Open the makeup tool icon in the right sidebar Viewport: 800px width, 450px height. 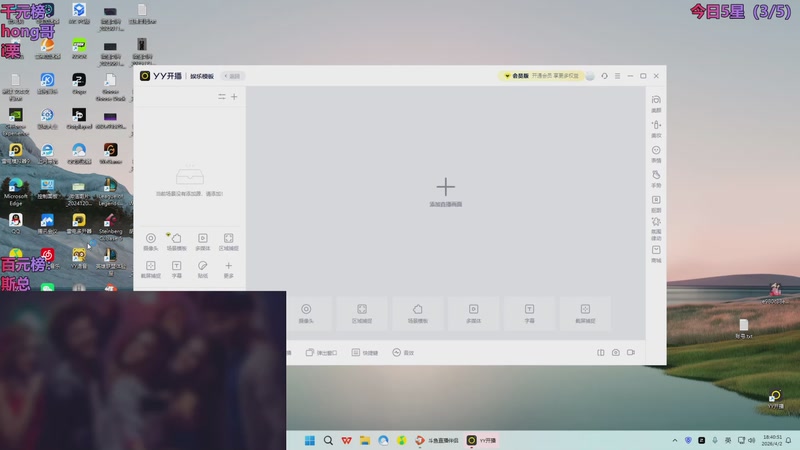[656, 129]
